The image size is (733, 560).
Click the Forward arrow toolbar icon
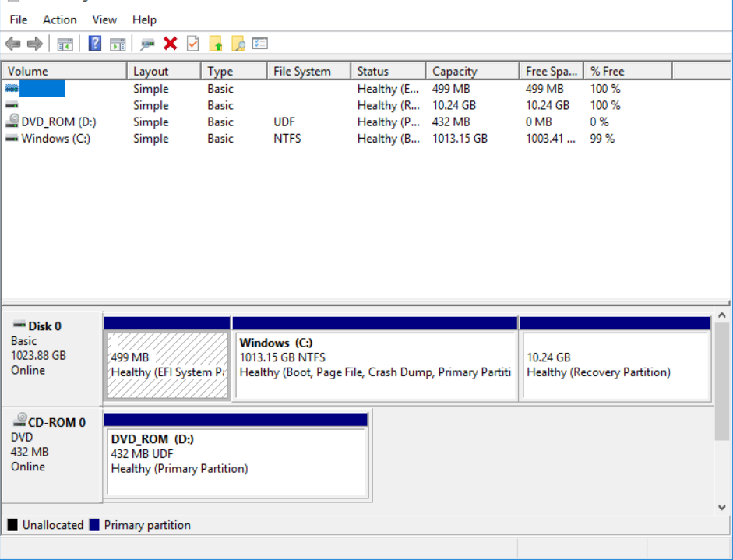(34, 44)
